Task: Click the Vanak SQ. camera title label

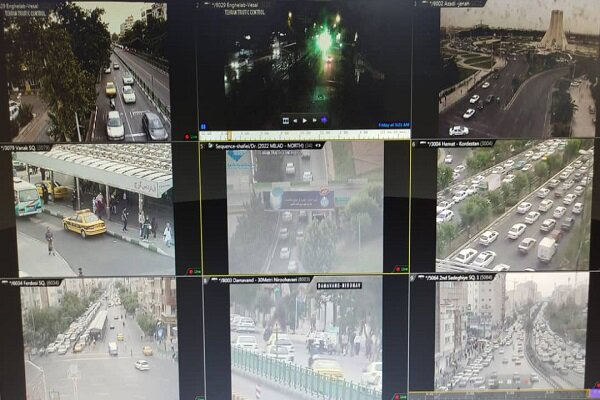Action: pyautogui.click(x=32, y=148)
